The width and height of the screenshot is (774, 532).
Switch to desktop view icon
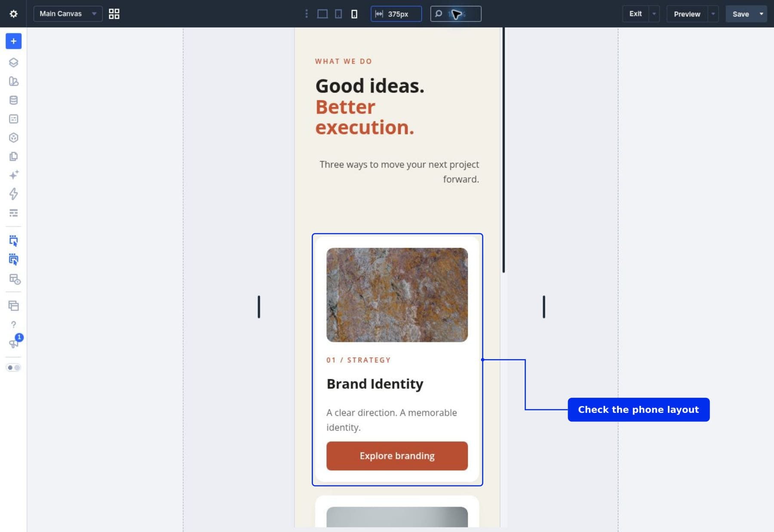pyautogui.click(x=322, y=14)
